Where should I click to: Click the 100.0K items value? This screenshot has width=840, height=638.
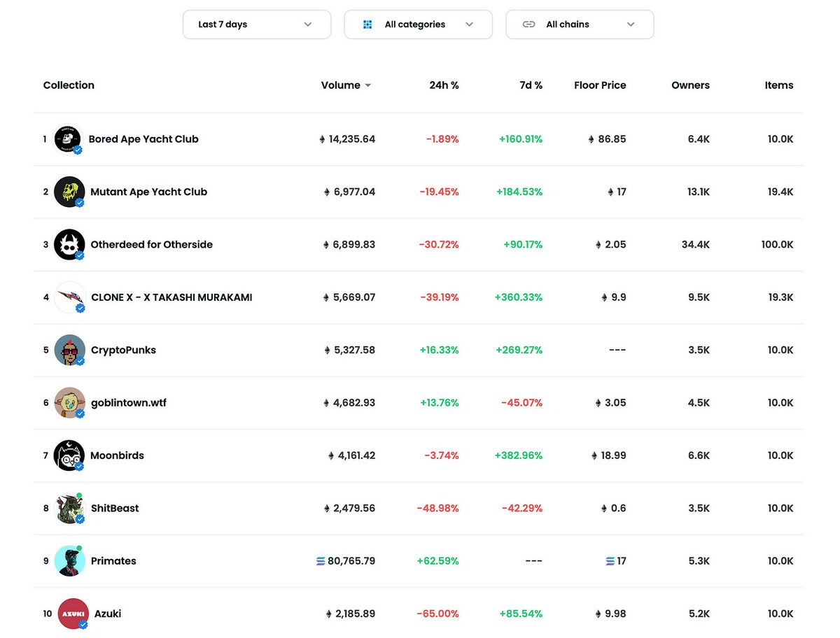(777, 245)
